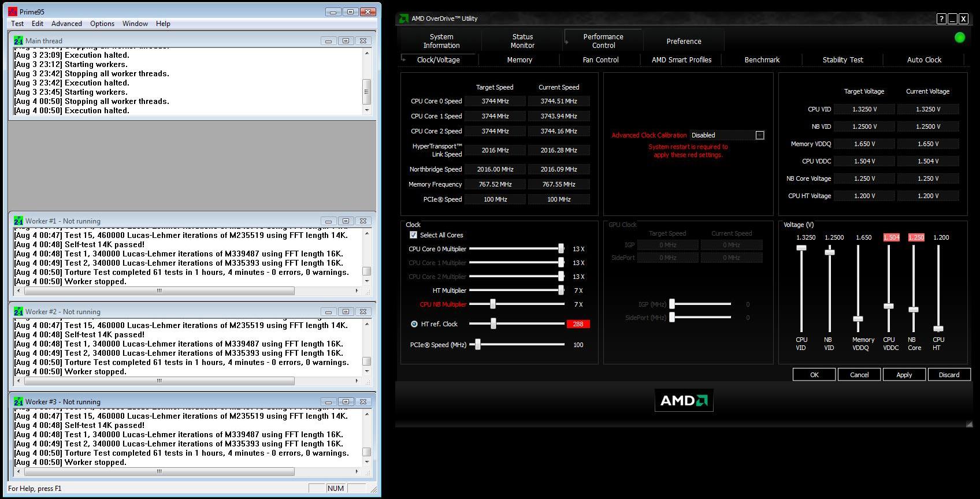Switch to the System Information tab
Viewport: 980px width, 499px height.
point(441,41)
